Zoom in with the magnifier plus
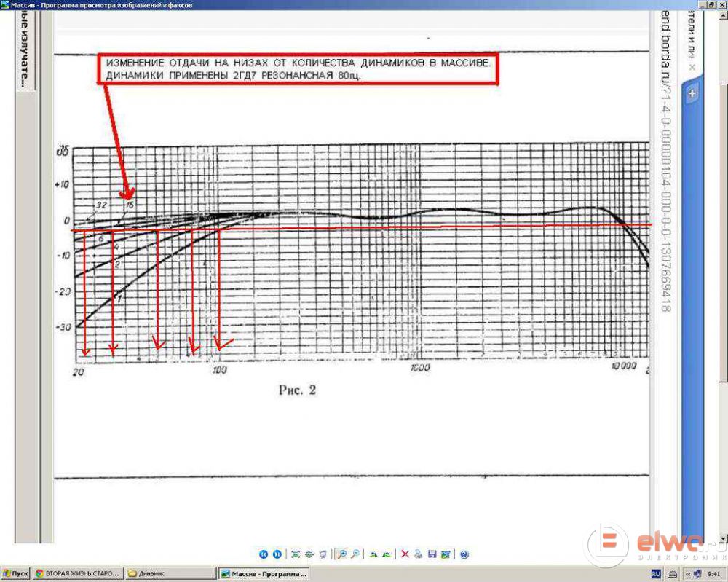728x582 pixels. pos(341,554)
